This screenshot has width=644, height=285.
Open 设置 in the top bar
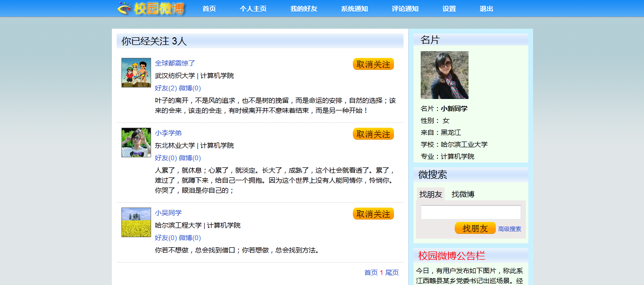point(449,9)
